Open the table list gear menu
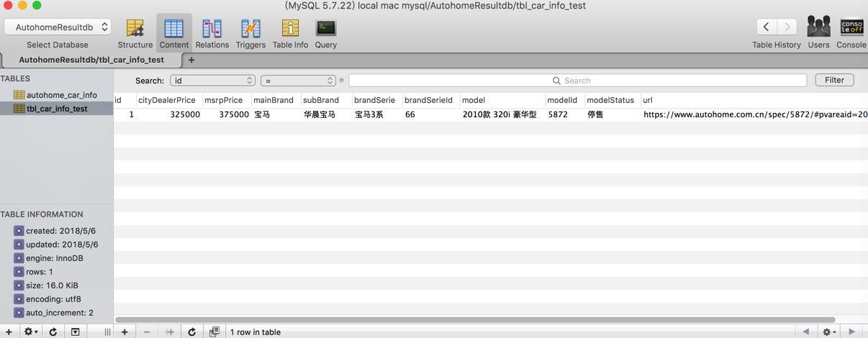This screenshot has width=868, height=338. coord(30,332)
